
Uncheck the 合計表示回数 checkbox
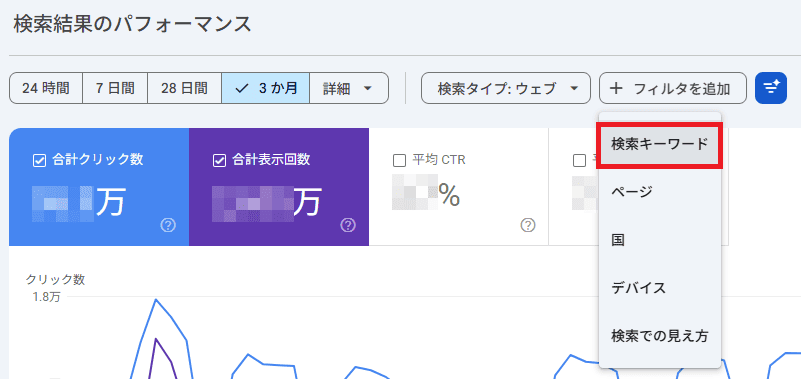click(219, 160)
